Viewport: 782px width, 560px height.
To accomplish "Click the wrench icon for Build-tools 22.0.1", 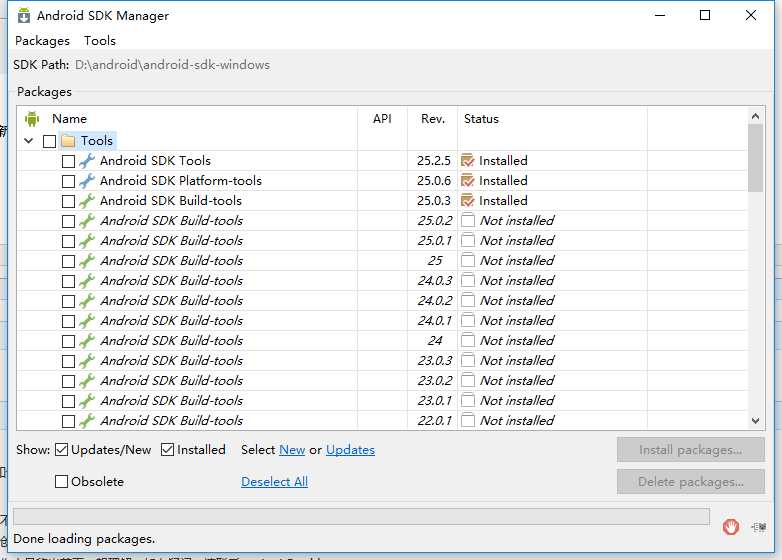I will point(87,420).
